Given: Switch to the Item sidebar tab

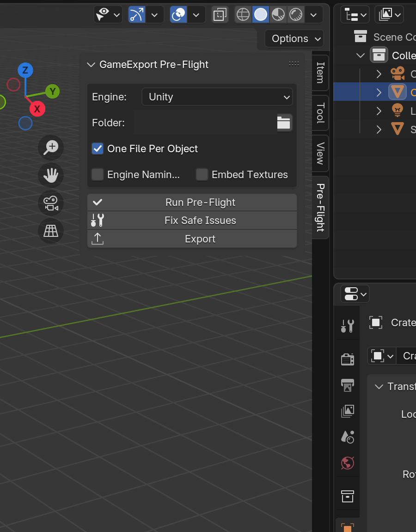Looking at the screenshot, I should coord(320,73).
